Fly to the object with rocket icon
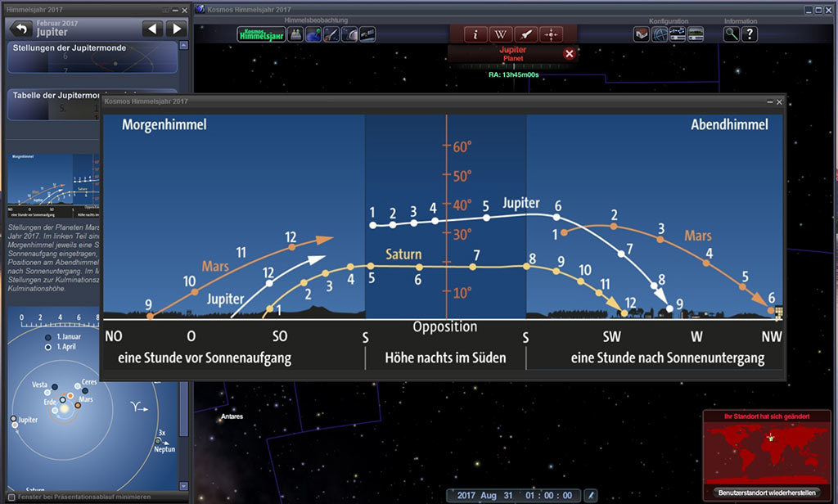838x504 pixels. 526,34
